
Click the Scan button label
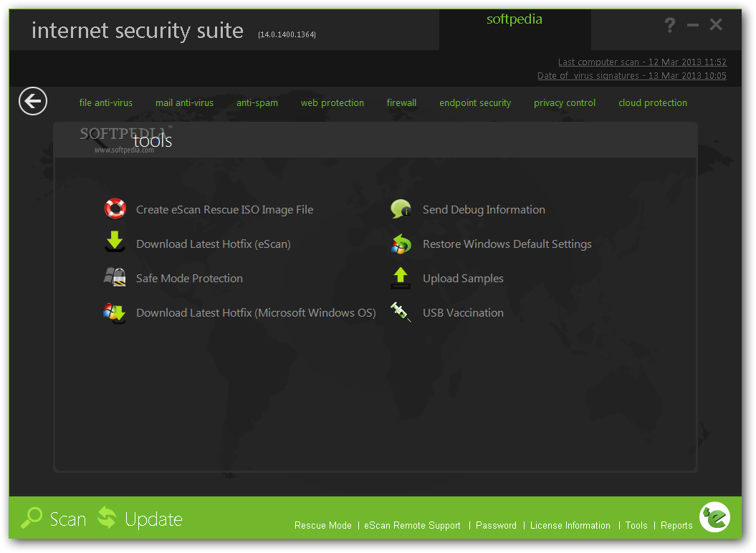(68, 519)
